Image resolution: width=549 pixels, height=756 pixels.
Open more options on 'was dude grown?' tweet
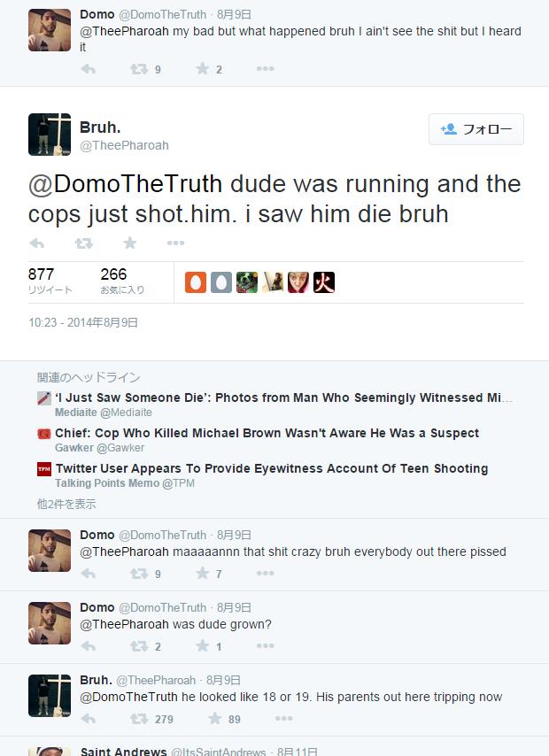coord(266,646)
